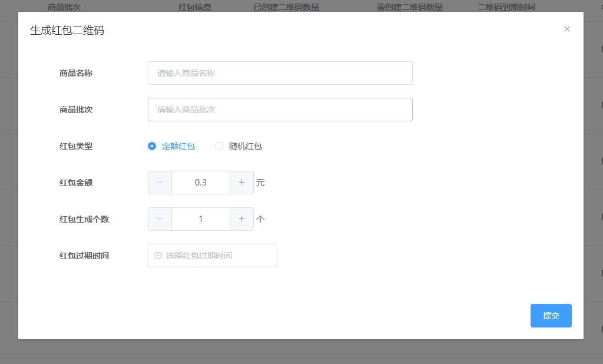Increase the 红包生成个数 count

[x=241, y=219]
